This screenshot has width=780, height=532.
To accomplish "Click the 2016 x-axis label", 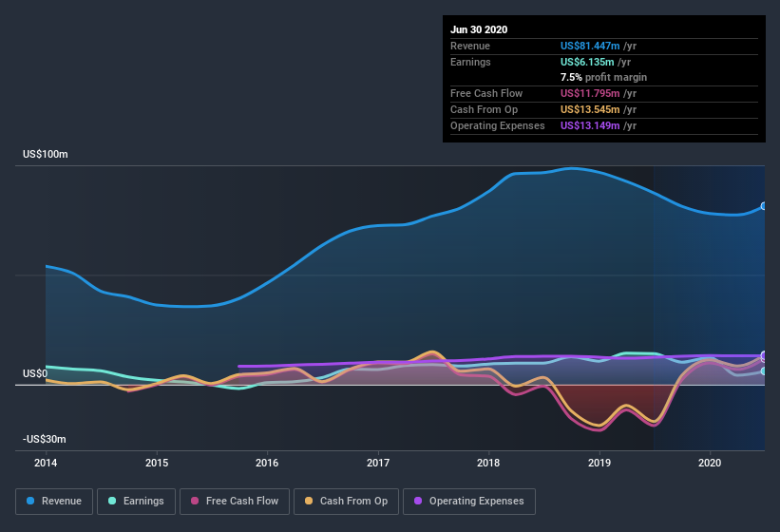I will tap(267, 463).
